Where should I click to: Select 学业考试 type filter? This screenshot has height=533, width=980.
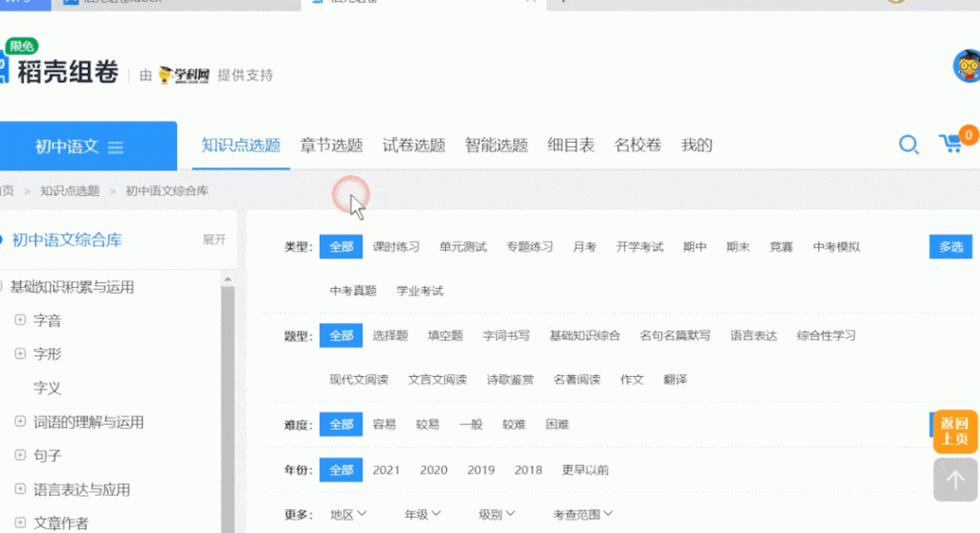click(x=420, y=291)
